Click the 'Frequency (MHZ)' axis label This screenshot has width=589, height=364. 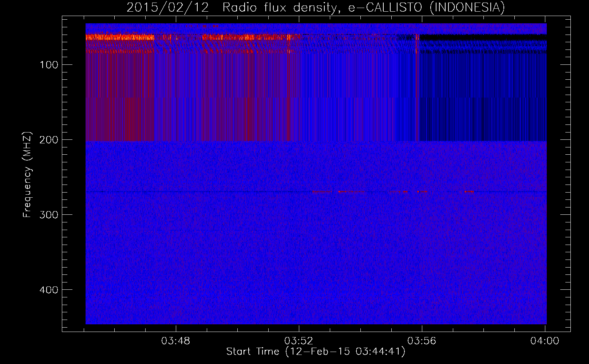[27, 175]
